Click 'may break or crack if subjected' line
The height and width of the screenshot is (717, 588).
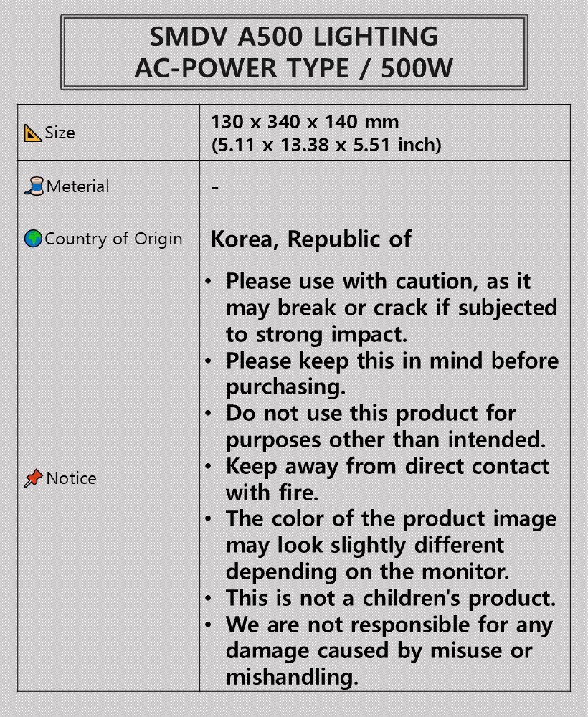pos(392,308)
